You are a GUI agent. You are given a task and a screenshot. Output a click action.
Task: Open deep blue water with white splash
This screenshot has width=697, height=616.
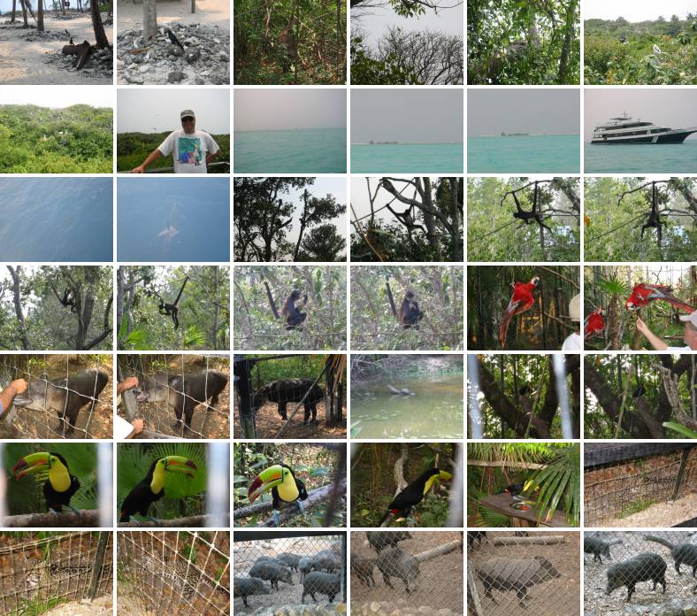(173, 219)
